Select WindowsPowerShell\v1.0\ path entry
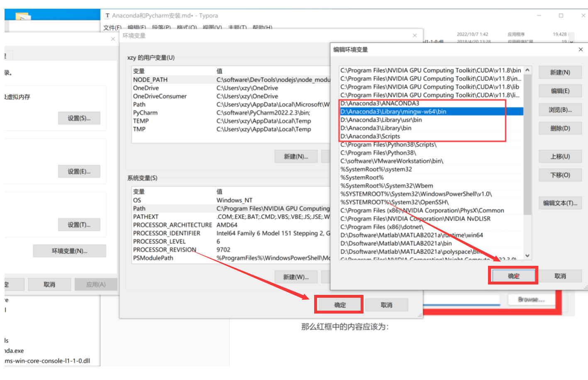 (x=431, y=194)
